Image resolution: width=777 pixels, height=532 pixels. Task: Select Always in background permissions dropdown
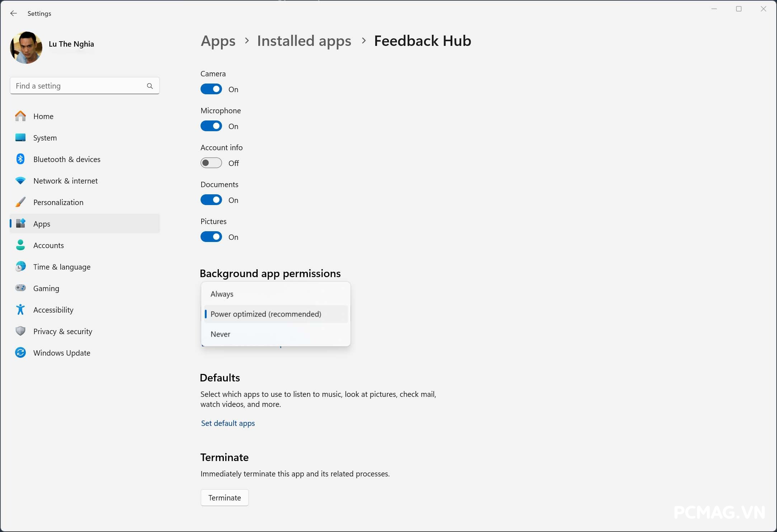point(222,294)
